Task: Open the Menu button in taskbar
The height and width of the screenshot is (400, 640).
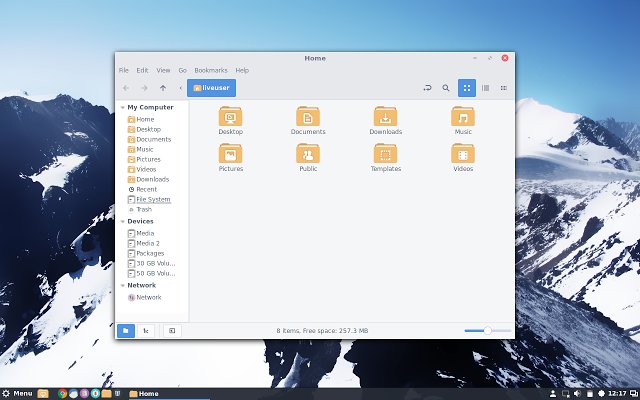Action: [17, 393]
